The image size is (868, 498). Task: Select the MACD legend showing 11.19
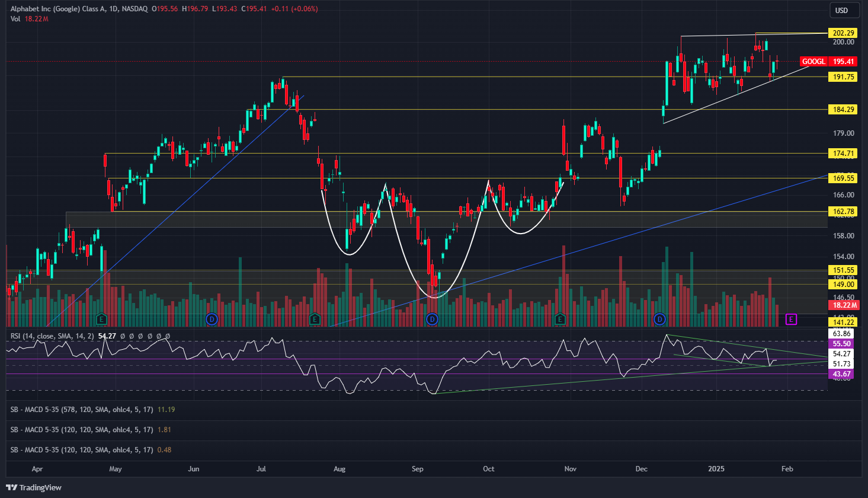point(92,410)
